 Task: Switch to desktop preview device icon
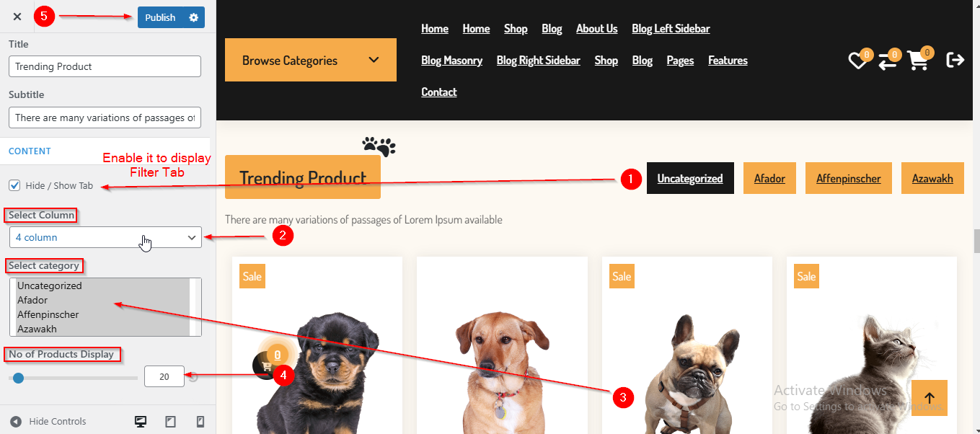(141, 422)
